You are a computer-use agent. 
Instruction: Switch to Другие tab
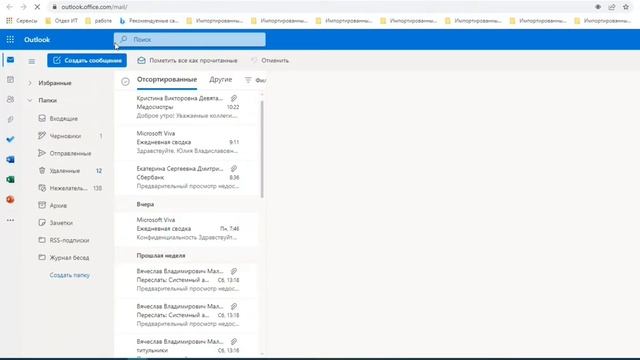click(220, 80)
